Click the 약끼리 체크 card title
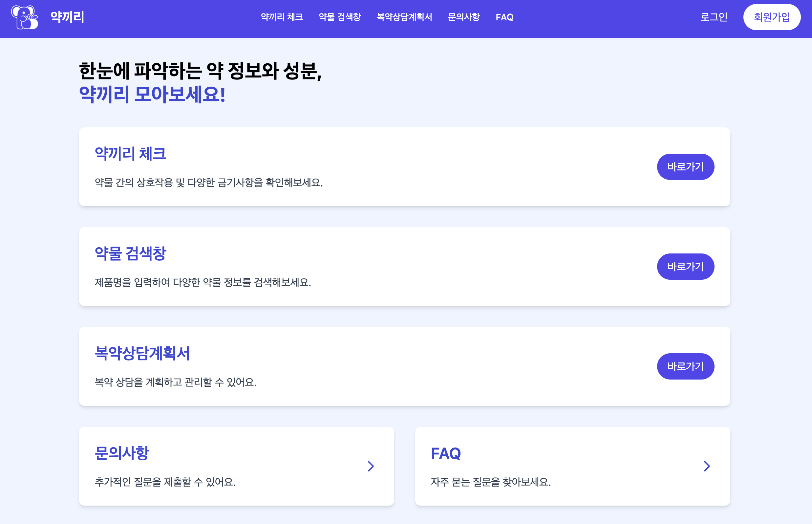This screenshot has height=524, width=812. click(130, 153)
